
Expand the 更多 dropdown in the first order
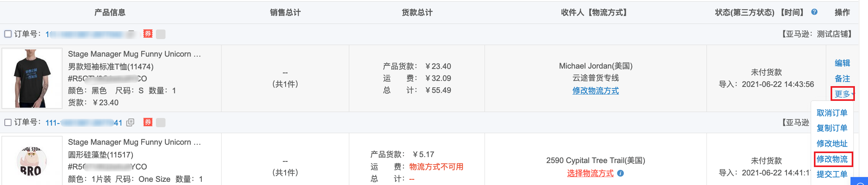[x=843, y=94]
